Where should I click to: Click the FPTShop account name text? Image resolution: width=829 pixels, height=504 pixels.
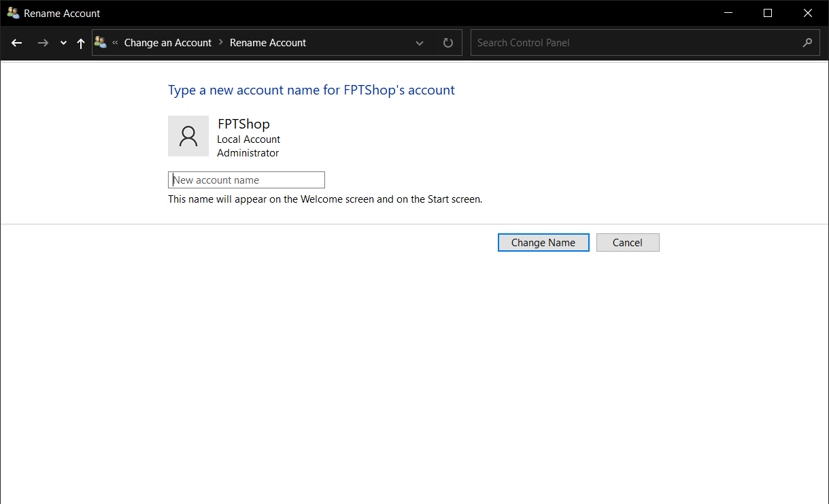243,124
